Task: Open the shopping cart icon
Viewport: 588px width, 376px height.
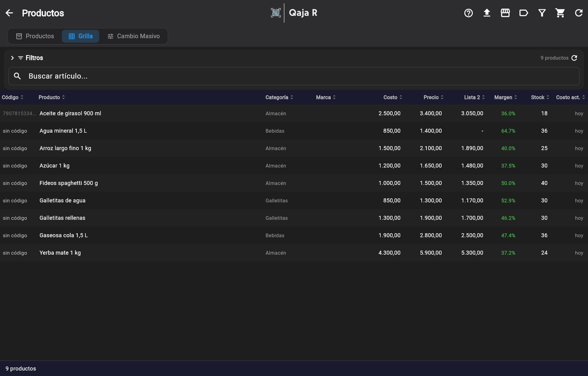Action: tap(560, 13)
